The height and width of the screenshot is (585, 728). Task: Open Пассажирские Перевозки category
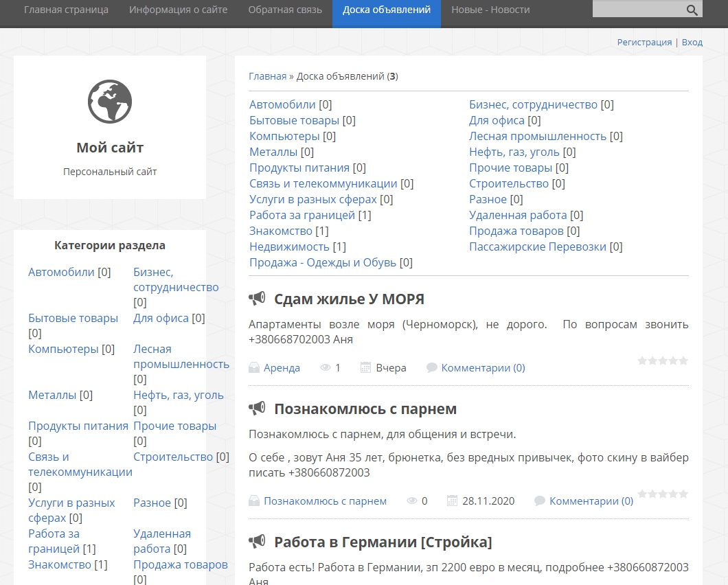coord(537,246)
